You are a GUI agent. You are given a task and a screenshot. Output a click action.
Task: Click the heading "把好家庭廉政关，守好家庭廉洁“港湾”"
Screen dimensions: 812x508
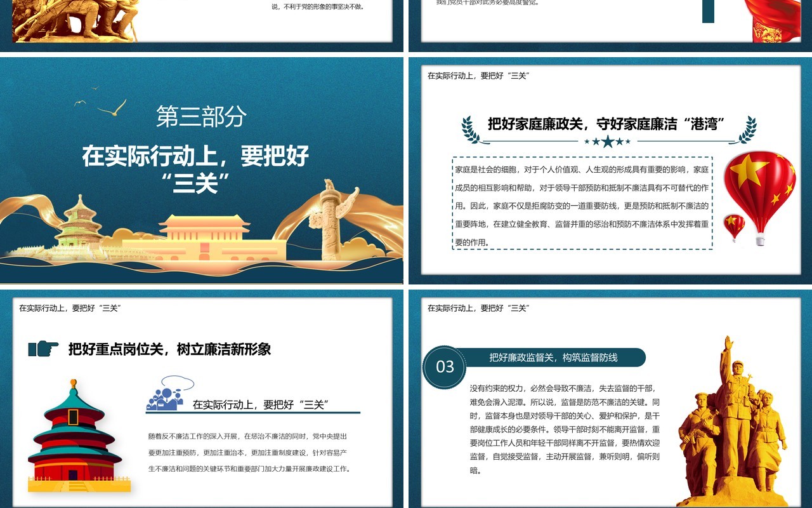[606, 124]
